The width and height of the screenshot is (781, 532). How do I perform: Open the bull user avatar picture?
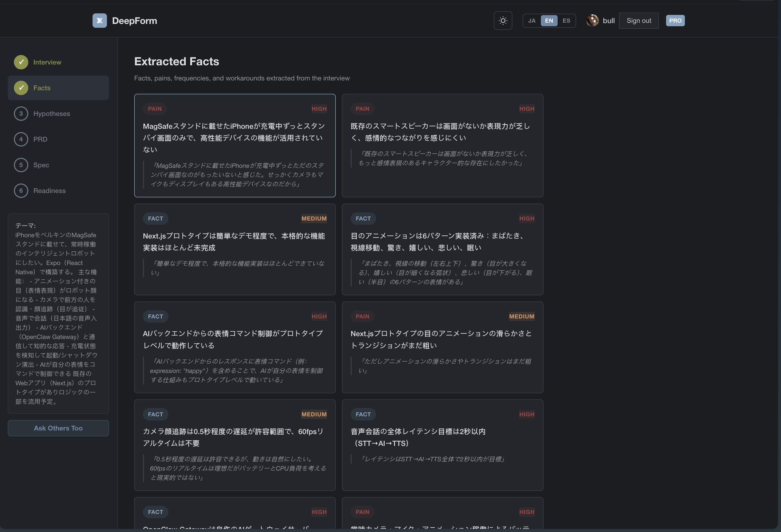click(x=593, y=21)
